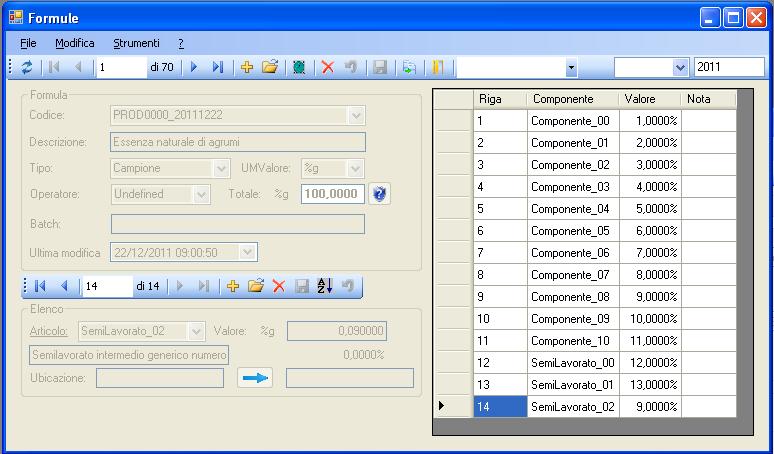
Task: Select the SemiLavorato_00 cell
Action: (x=573, y=363)
